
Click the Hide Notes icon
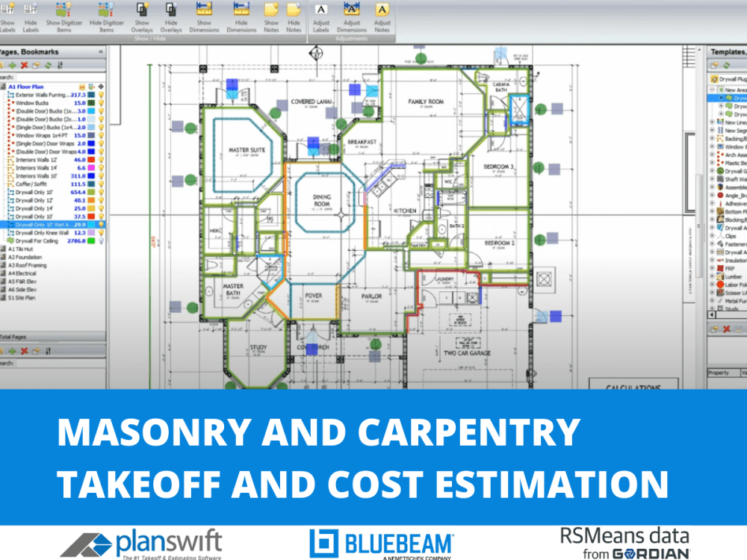tap(294, 9)
